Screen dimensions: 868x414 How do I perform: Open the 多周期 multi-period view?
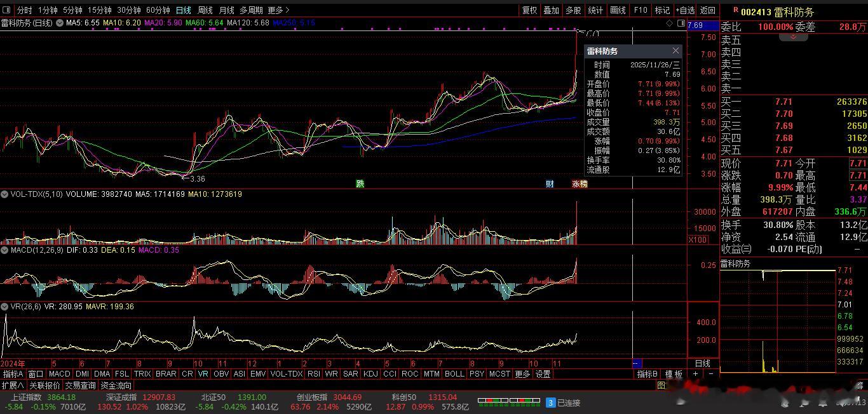[x=251, y=10]
